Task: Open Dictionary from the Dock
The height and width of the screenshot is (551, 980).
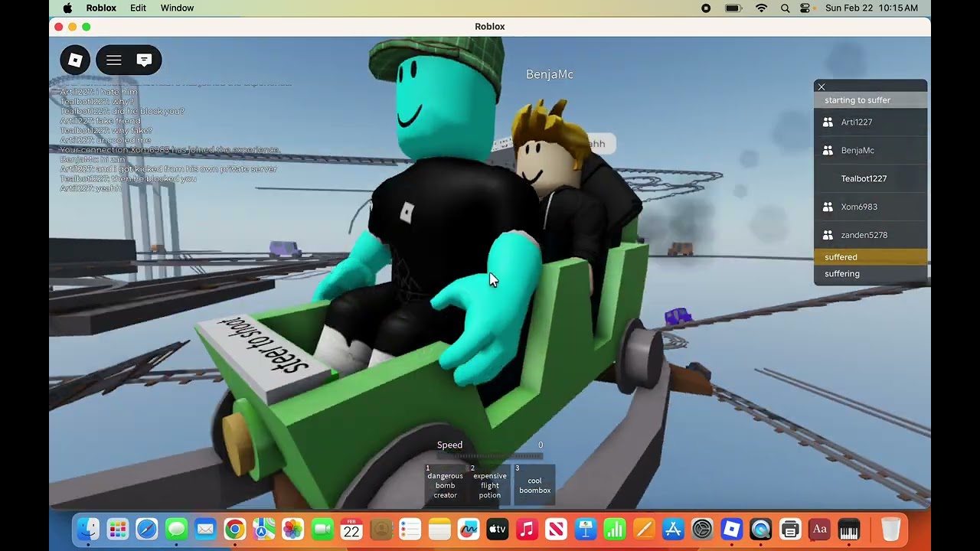Action: [819, 529]
